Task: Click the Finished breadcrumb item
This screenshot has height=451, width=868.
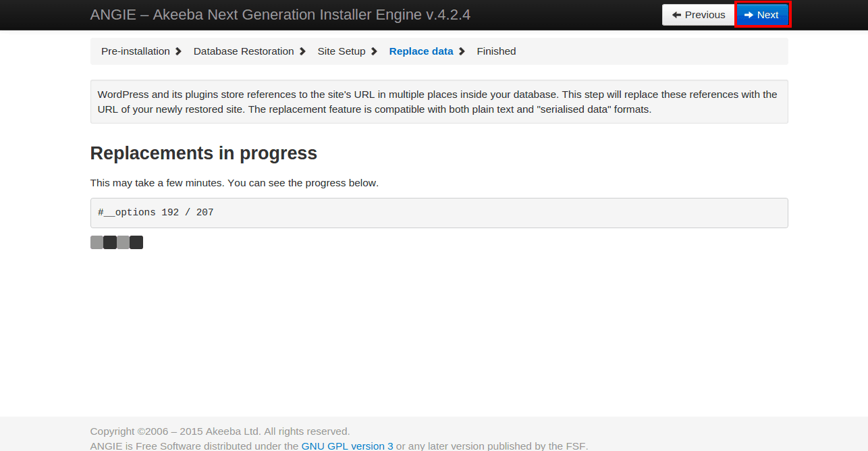Action: tap(496, 51)
